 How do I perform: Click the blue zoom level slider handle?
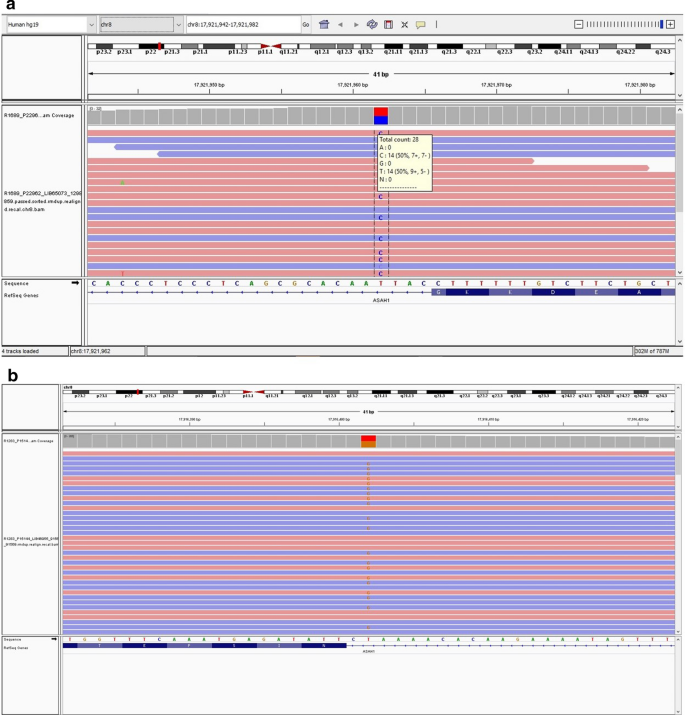click(661, 24)
